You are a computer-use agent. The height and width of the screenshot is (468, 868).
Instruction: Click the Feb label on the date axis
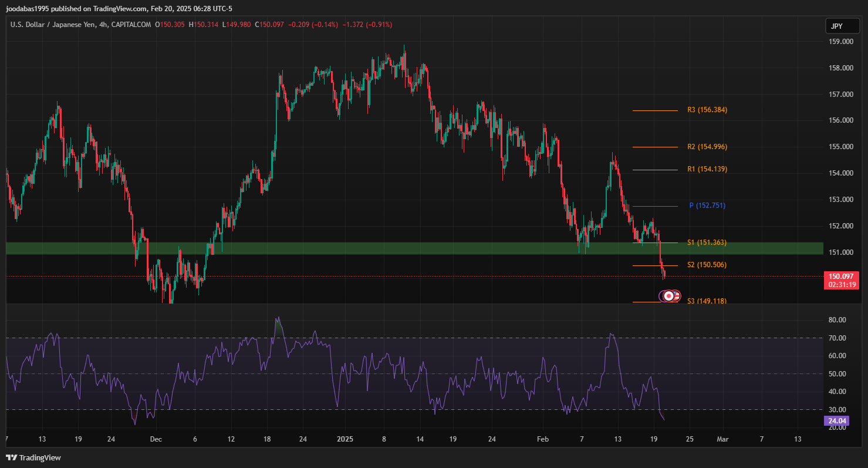[x=543, y=439]
